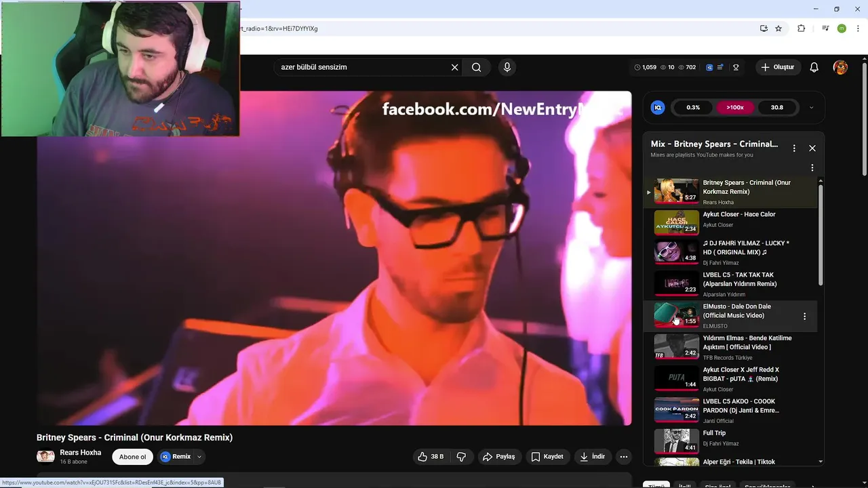
Task: Click the Paylaş share button
Action: (499, 457)
